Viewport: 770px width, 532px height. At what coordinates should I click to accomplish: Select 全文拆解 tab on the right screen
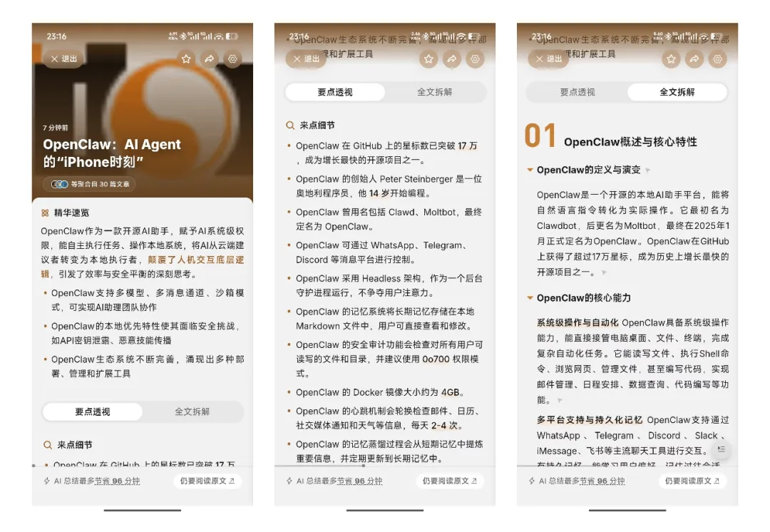pyautogui.click(x=677, y=92)
